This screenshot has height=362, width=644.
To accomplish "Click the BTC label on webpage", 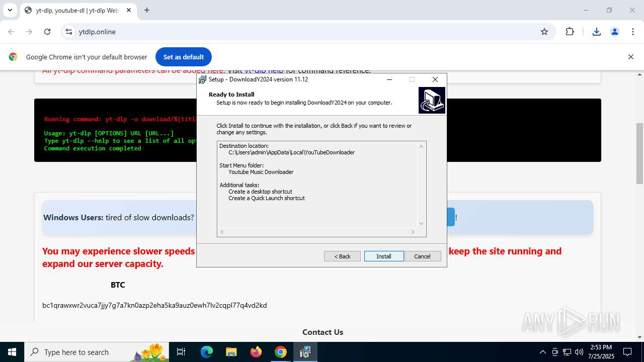I will 118,285.
